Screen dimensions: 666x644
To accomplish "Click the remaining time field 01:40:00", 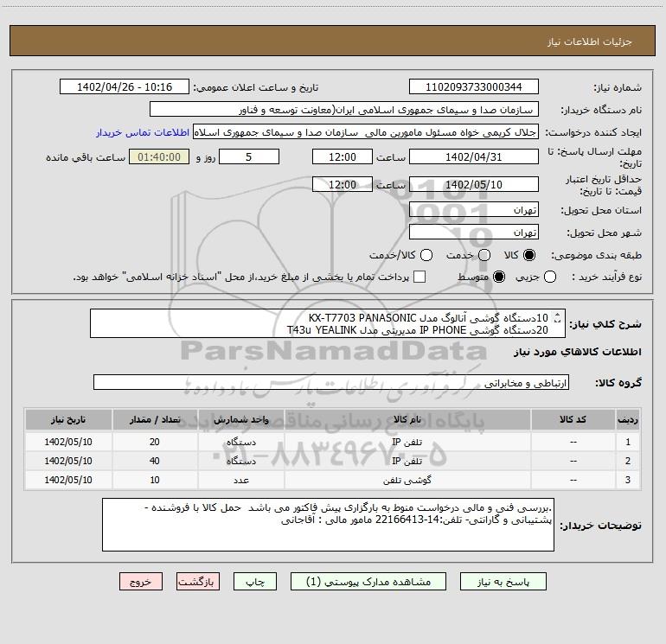I will pyautogui.click(x=159, y=157).
